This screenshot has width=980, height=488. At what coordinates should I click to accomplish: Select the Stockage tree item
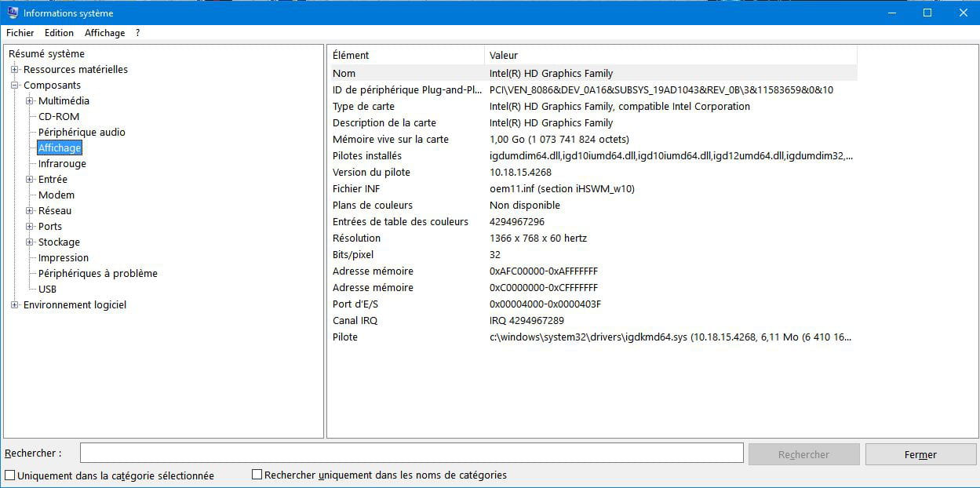coord(59,242)
